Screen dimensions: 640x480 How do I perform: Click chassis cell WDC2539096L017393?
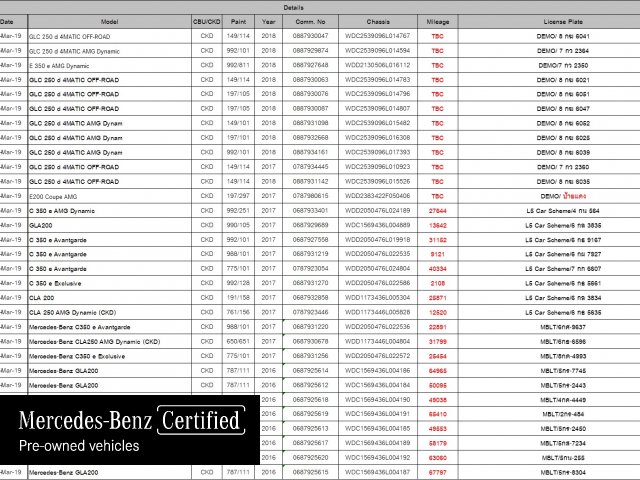378,152
